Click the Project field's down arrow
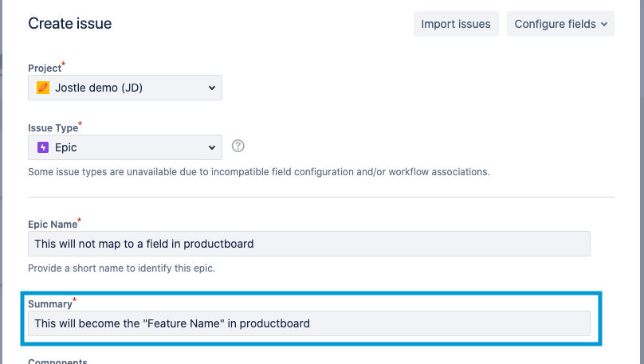Screen dimensions: 644x364 pyautogui.click(x=211, y=88)
